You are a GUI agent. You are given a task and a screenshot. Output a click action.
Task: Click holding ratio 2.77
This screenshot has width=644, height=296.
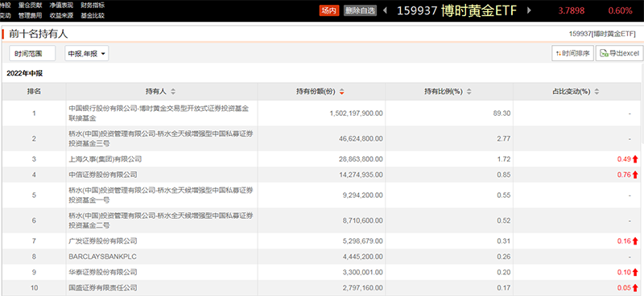pyautogui.click(x=505, y=138)
